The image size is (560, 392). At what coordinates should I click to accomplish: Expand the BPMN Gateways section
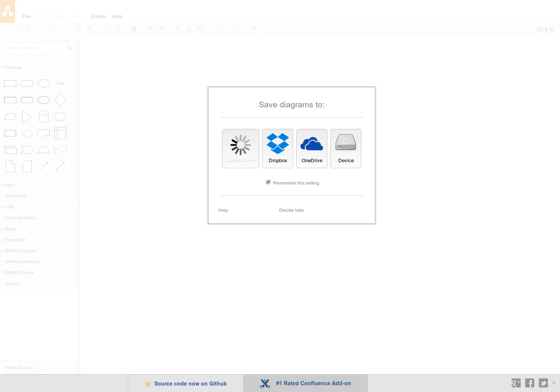click(23, 262)
